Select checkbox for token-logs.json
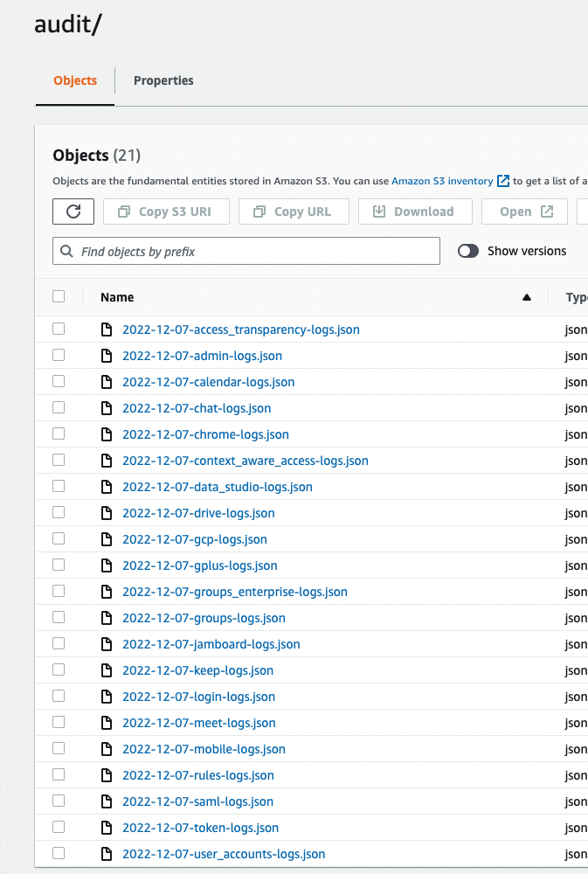Image resolution: width=588 pixels, height=874 pixels. [x=59, y=827]
